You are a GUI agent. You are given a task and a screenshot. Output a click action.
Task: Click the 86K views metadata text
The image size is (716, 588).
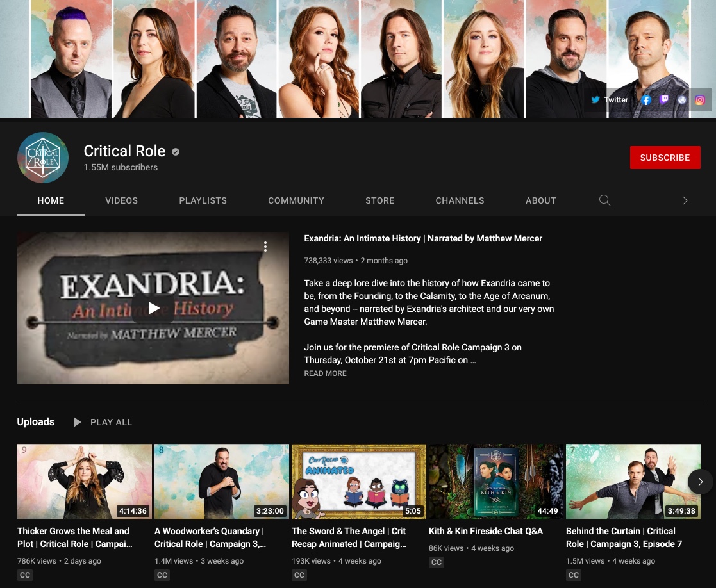pyautogui.click(x=446, y=548)
